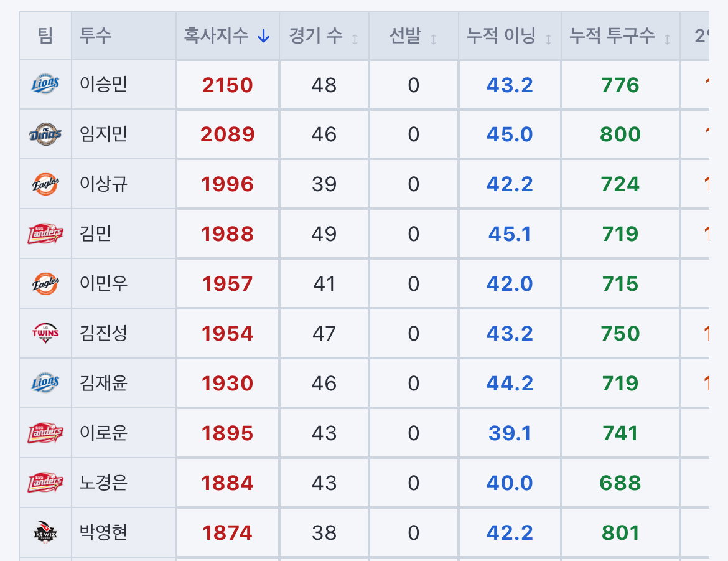Click the Eagles logo beside 이상규

45,184
